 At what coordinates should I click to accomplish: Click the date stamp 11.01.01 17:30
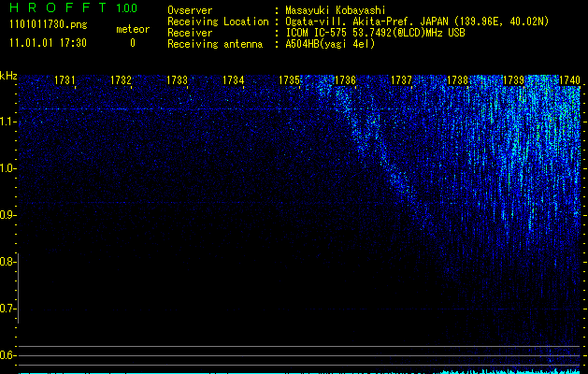[x=48, y=43]
